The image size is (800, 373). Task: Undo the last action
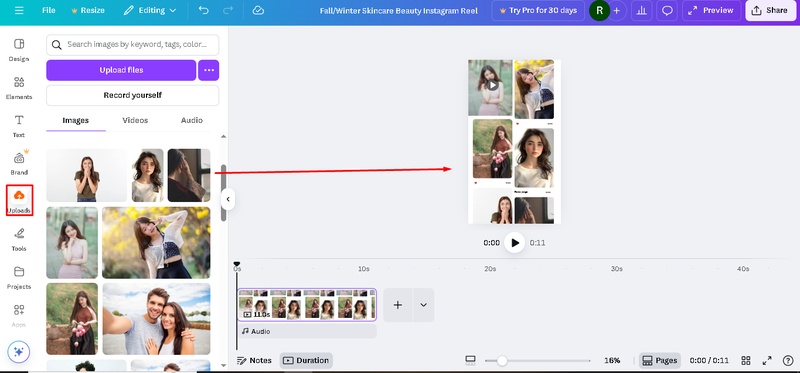tap(204, 10)
